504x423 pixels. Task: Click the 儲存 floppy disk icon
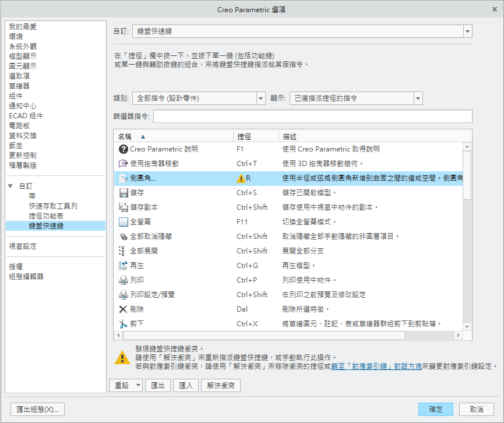click(123, 193)
